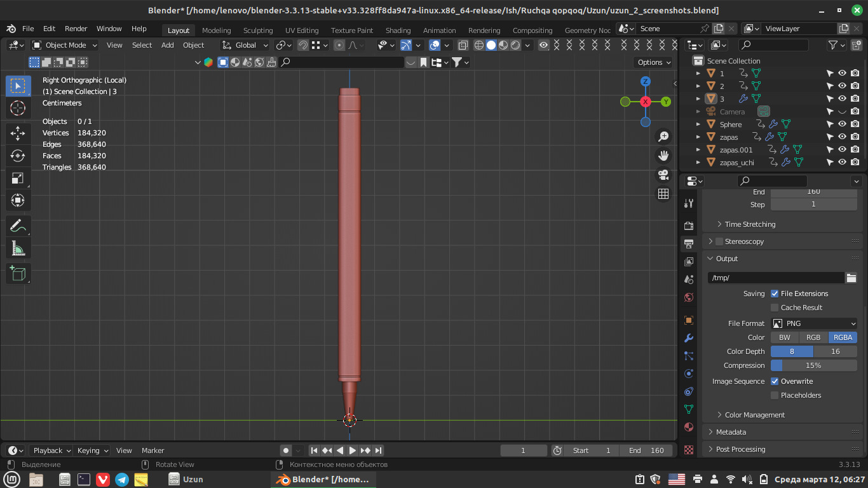Screen dimensions: 868x488
Task: Hide object 1 in viewport
Action: (842, 73)
